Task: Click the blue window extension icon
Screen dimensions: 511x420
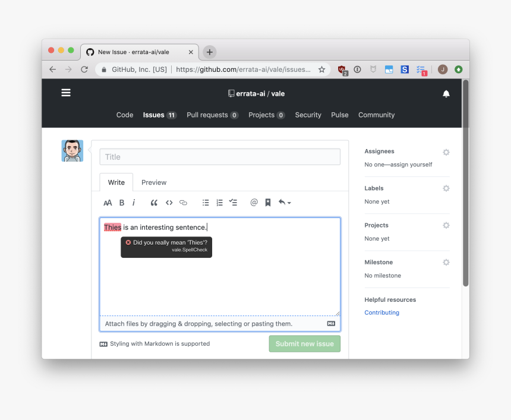Action: (389, 70)
